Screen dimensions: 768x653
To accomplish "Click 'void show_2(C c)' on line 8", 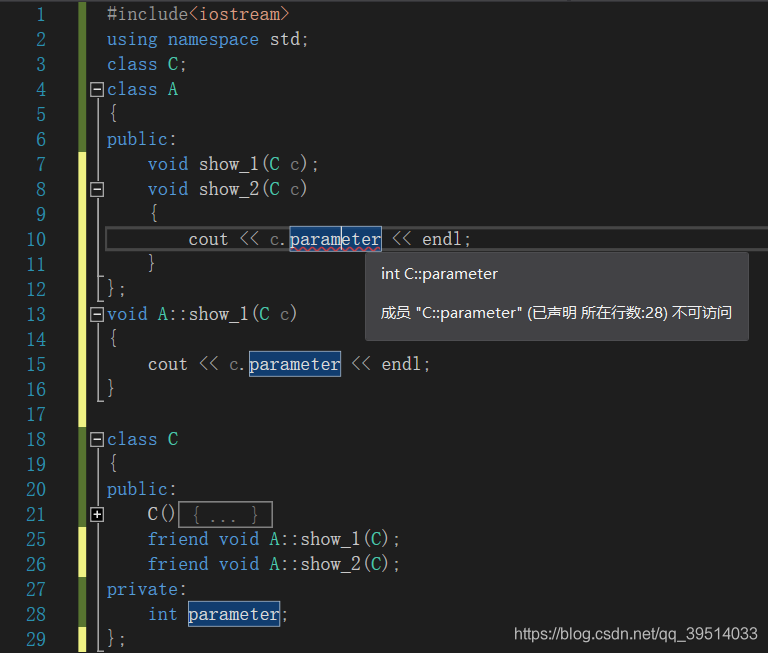I will (x=228, y=189).
